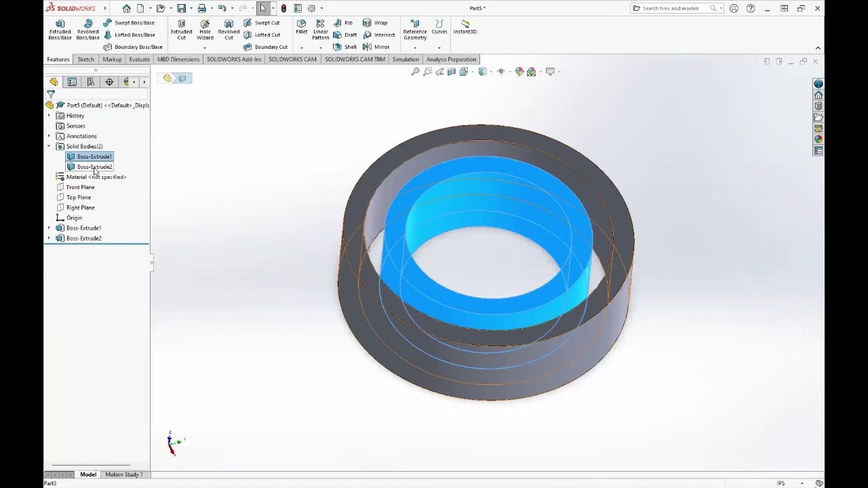Viewport: 868px width, 488px height.
Task: Activate the Extruded Cut tool
Action: click(181, 29)
